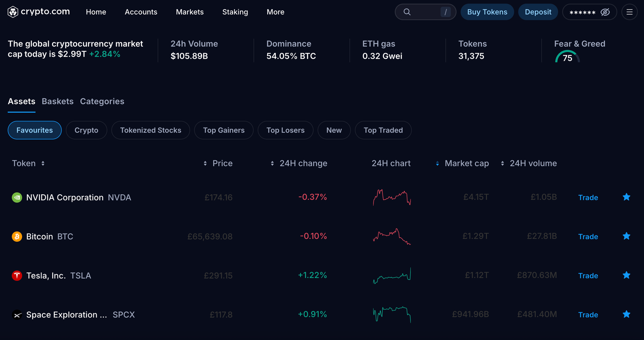
Task: Click the 24H chart column header
Action: [x=391, y=163]
